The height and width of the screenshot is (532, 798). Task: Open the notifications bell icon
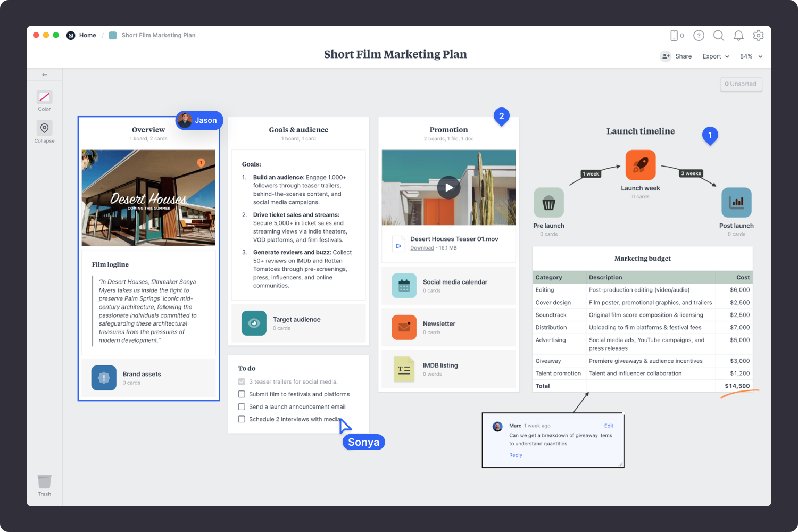738,36
